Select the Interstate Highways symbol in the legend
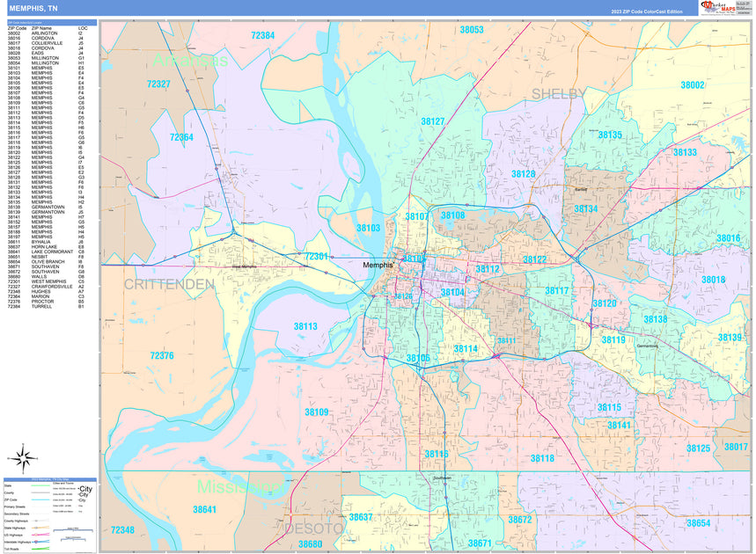Viewport: 756px width, 554px height. click(40, 542)
